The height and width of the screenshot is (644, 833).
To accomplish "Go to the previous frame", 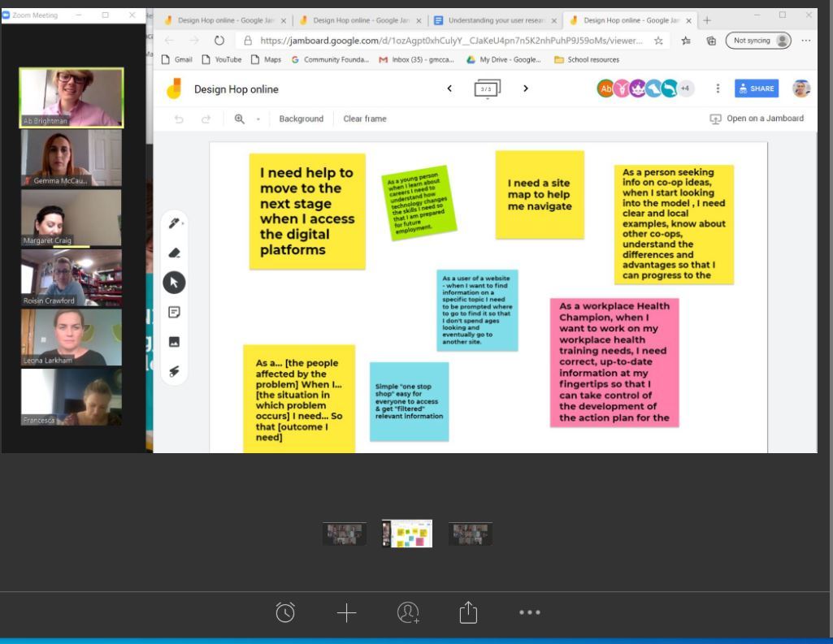I will click(449, 89).
